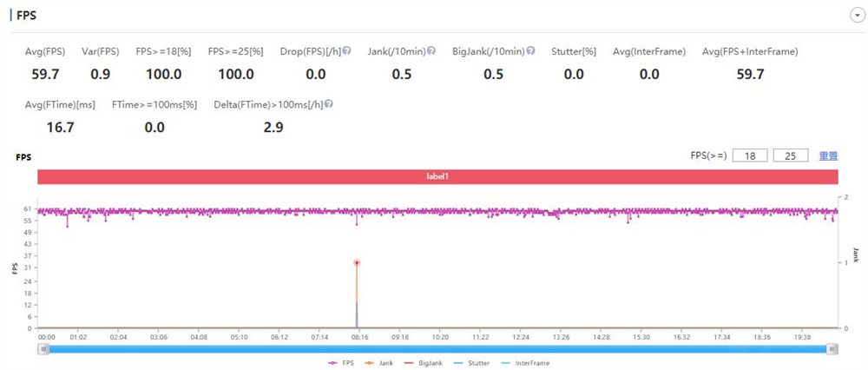Click the Avg(FPS) value 59.7

tap(45, 74)
